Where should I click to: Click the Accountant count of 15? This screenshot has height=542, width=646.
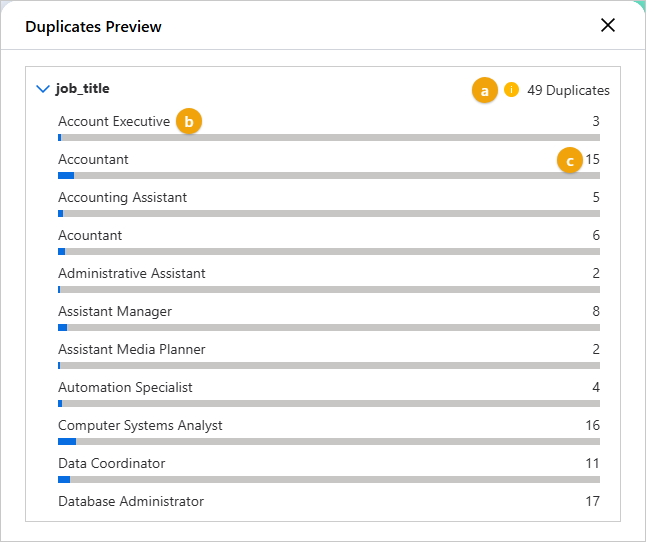592,159
